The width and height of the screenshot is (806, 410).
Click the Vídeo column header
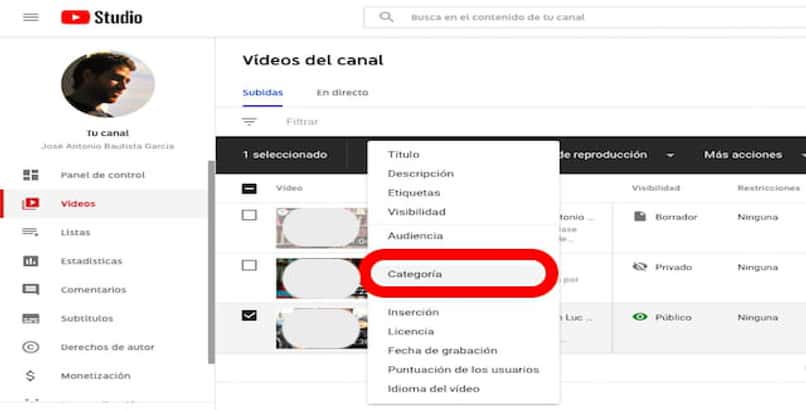(289, 188)
